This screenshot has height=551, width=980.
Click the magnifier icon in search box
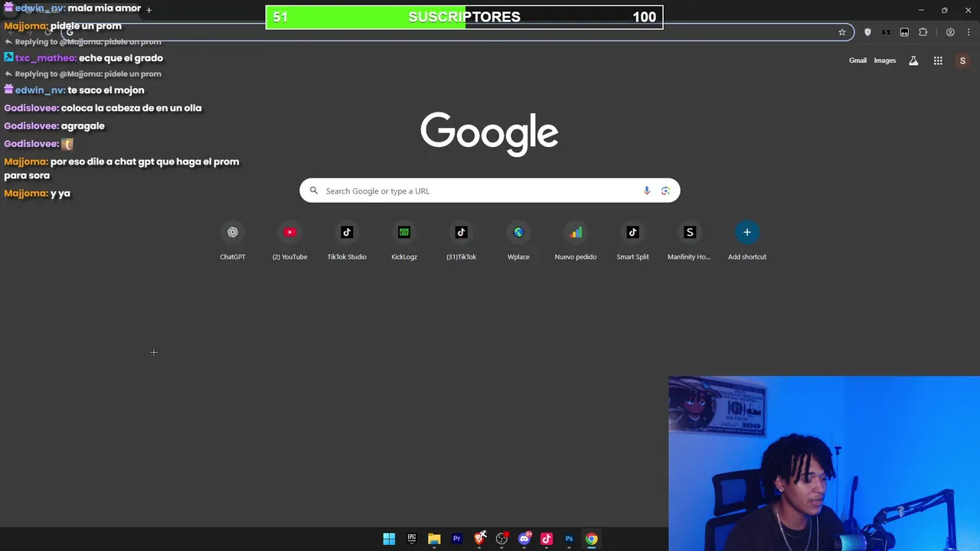[x=313, y=191]
